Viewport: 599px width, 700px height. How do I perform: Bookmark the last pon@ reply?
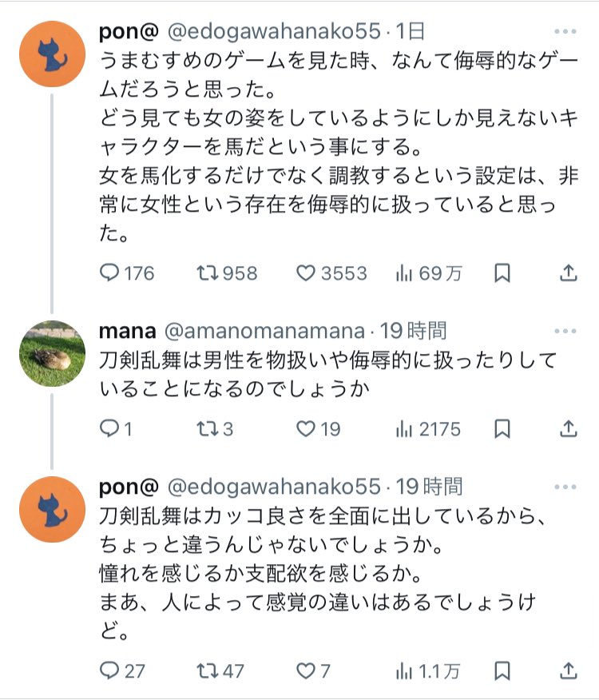(502, 670)
